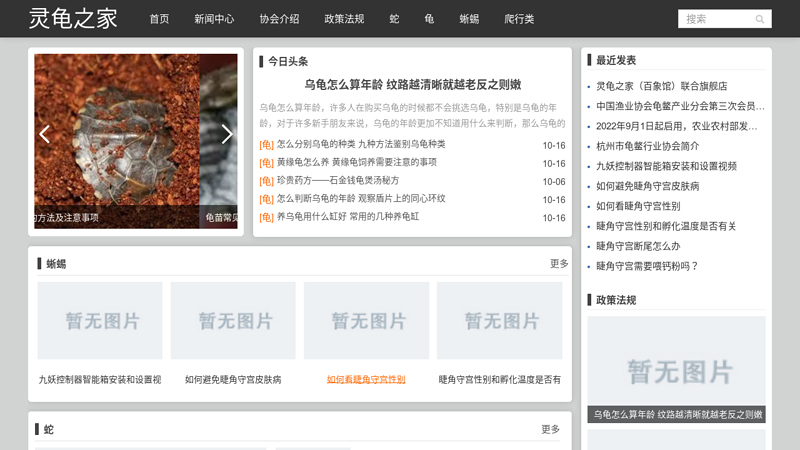This screenshot has height=450, width=800.
Task: Open article 珍贵药方——石金钱龟煲汤秘方
Action: click(338, 181)
